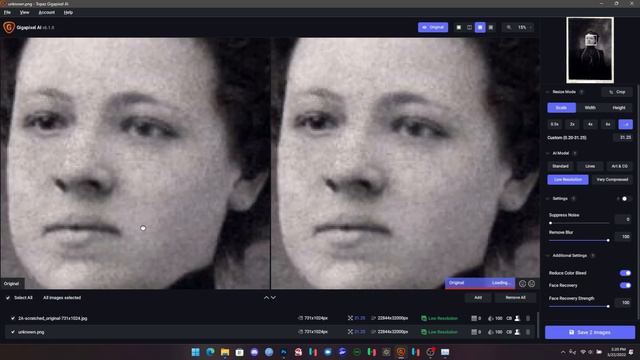Image resolution: width=640 pixels, height=360 pixels.
Task: Show hidden system tray icons
Action: (x=563, y=352)
